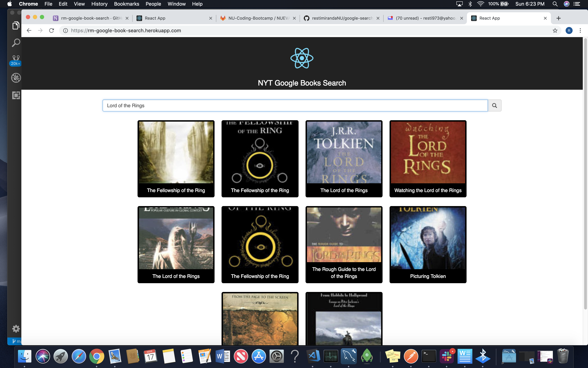The width and height of the screenshot is (588, 368).
Task: Open Explorer in the VS Code sidebar
Action: [16, 25]
